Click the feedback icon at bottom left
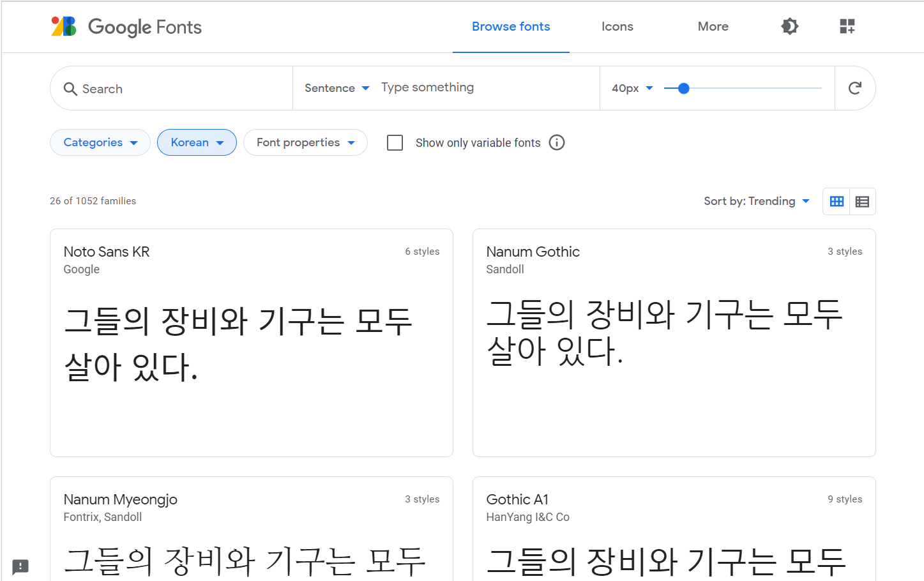Viewport: 924px width, 581px height. (20, 566)
